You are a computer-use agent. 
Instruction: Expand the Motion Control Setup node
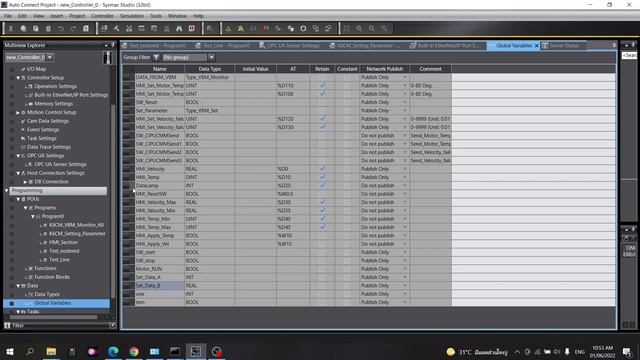(x=18, y=112)
